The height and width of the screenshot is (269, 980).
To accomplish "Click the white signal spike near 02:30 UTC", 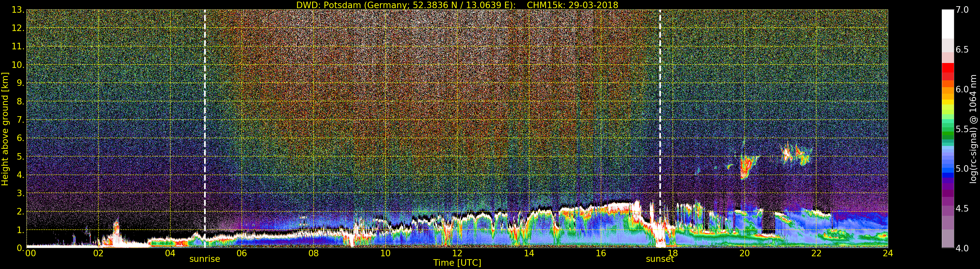I will (116, 232).
